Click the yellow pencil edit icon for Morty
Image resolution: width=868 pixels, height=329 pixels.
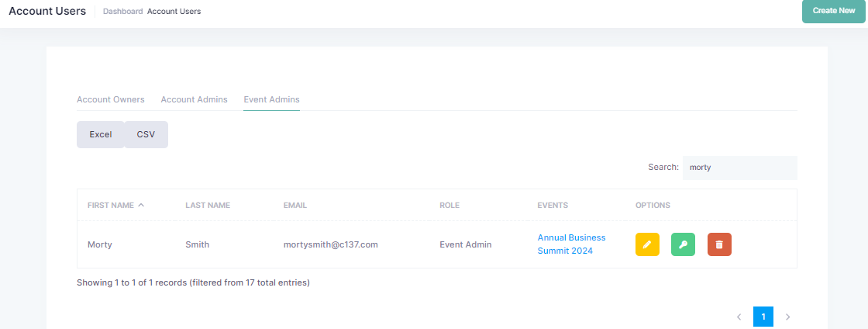point(647,244)
